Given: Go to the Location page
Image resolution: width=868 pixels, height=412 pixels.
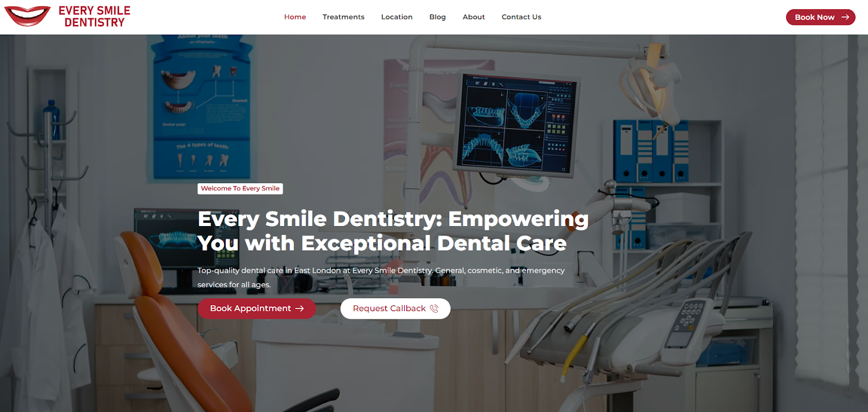Looking at the screenshot, I should click(x=397, y=17).
